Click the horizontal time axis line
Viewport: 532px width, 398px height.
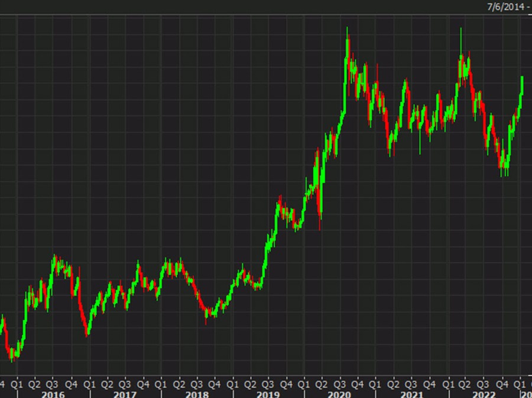point(266,376)
